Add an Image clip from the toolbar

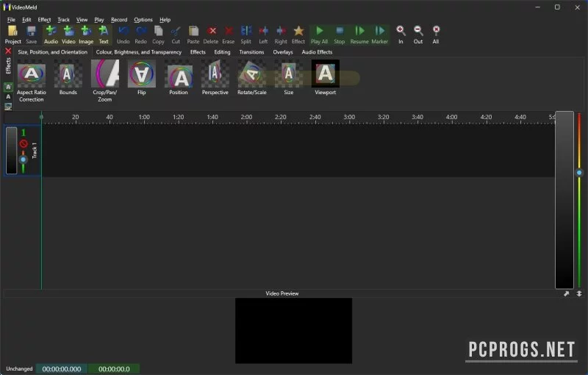[86, 35]
